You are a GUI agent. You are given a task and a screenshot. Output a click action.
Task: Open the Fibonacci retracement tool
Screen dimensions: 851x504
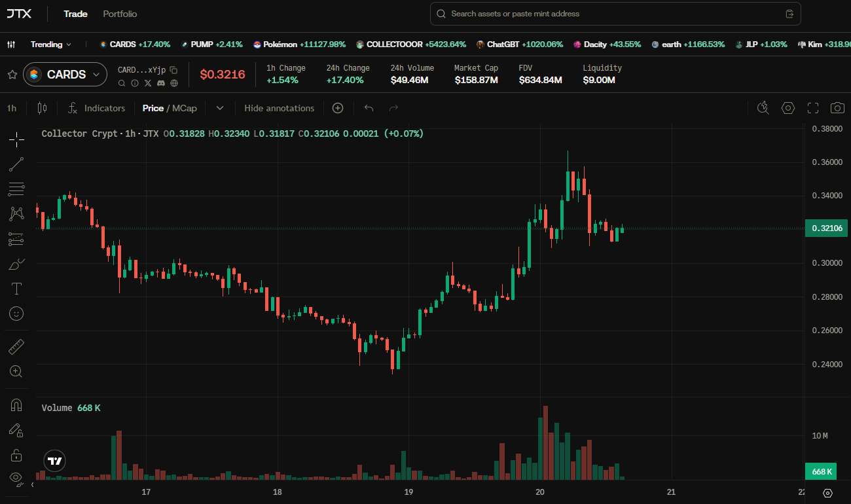pyautogui.click(x=16, y=189)
